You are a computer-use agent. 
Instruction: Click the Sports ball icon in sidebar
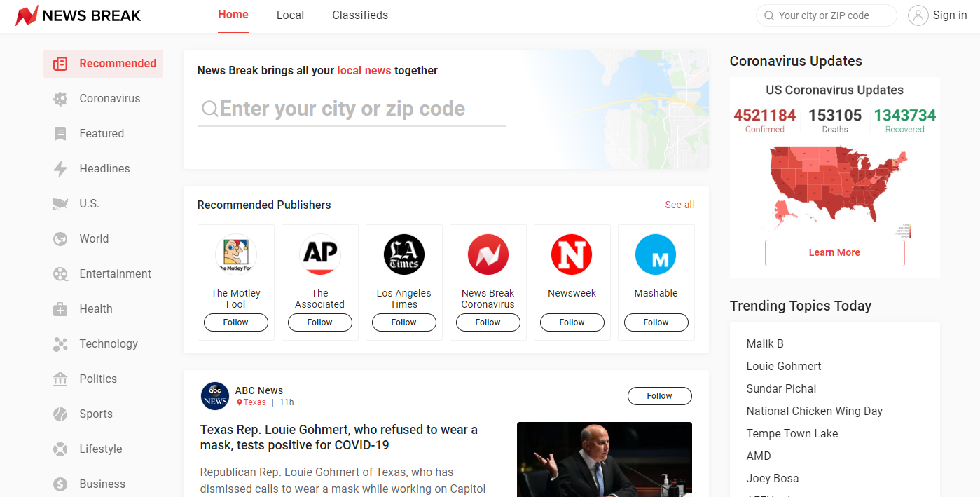(60, 414)
